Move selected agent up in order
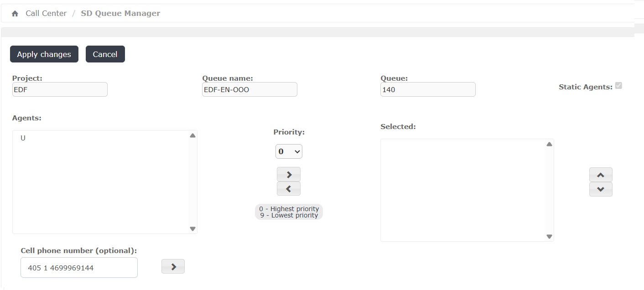 click(x=601, y=175)
